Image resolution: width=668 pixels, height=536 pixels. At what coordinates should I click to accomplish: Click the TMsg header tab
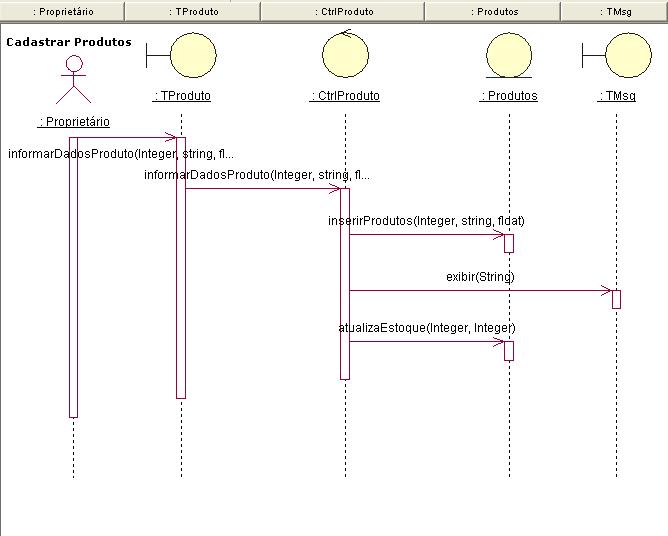[613, 12]
